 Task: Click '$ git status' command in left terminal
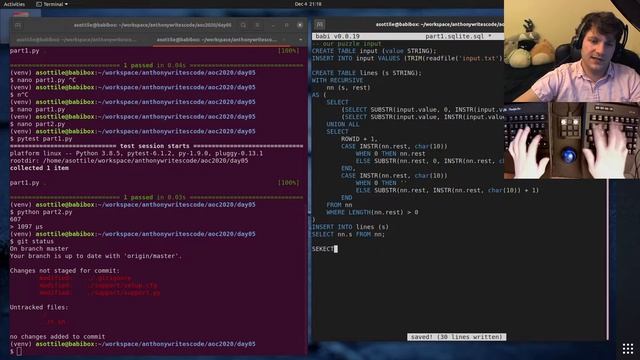32,241
